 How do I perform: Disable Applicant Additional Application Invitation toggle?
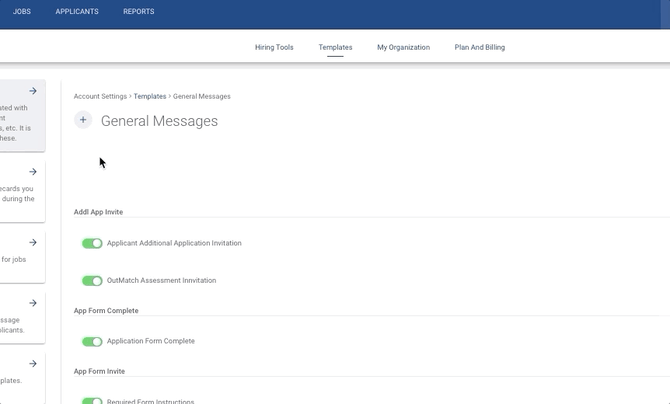click(92, 243)
